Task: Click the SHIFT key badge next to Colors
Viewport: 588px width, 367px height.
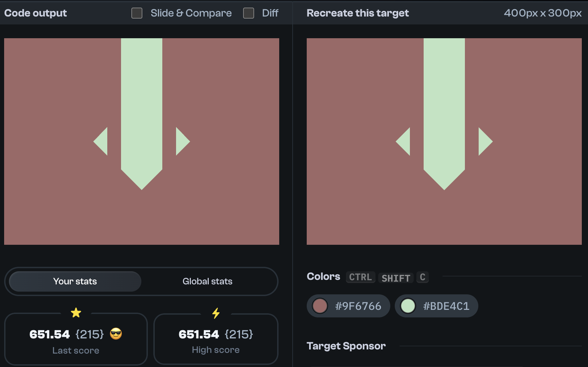Action: coord(396,278)
